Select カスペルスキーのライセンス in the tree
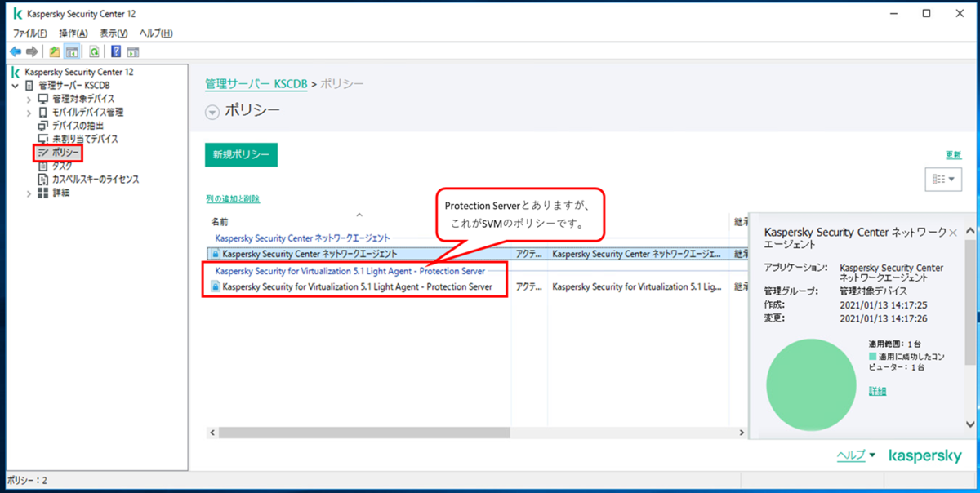 [96, 180]
